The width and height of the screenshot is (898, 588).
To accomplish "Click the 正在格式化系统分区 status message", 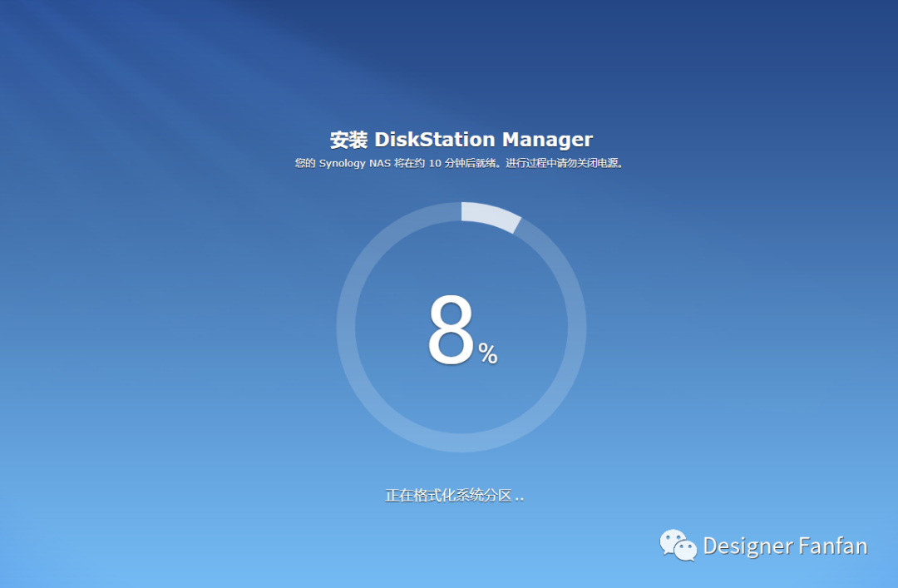I will pos(454,495).
